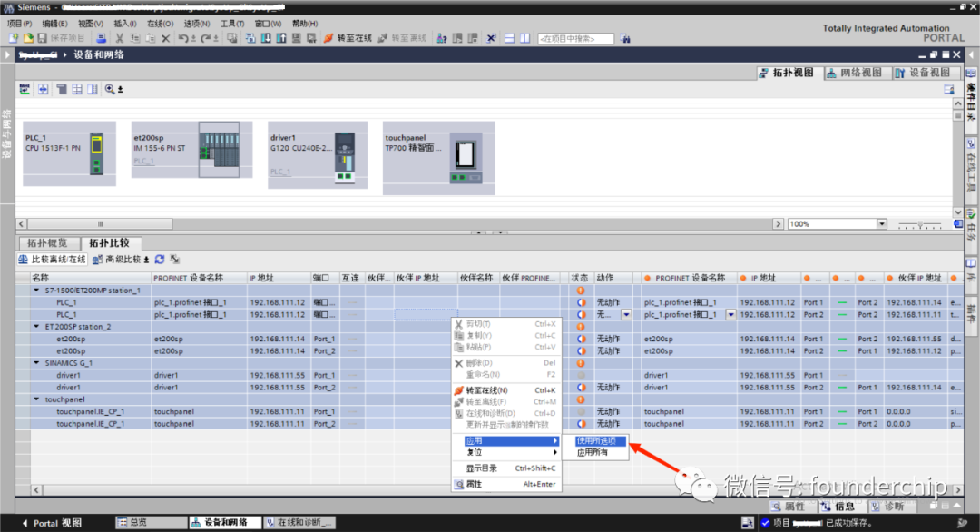
Task: Open the 100% zoom dropdown
Action: click(881, 224)
